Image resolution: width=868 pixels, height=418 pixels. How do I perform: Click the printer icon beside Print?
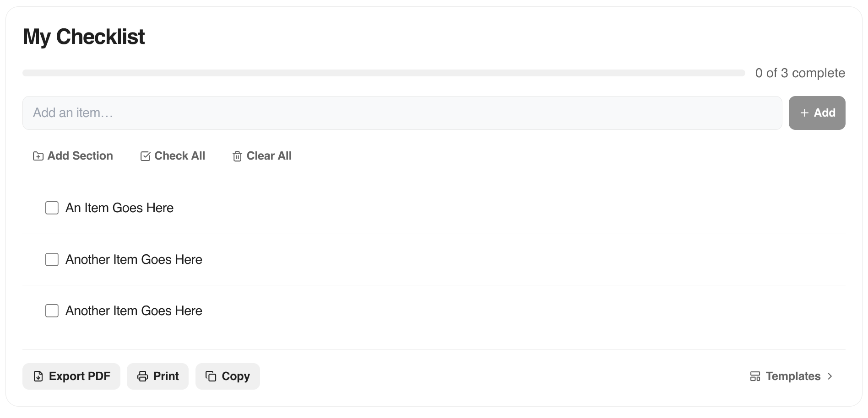[142, 376]
